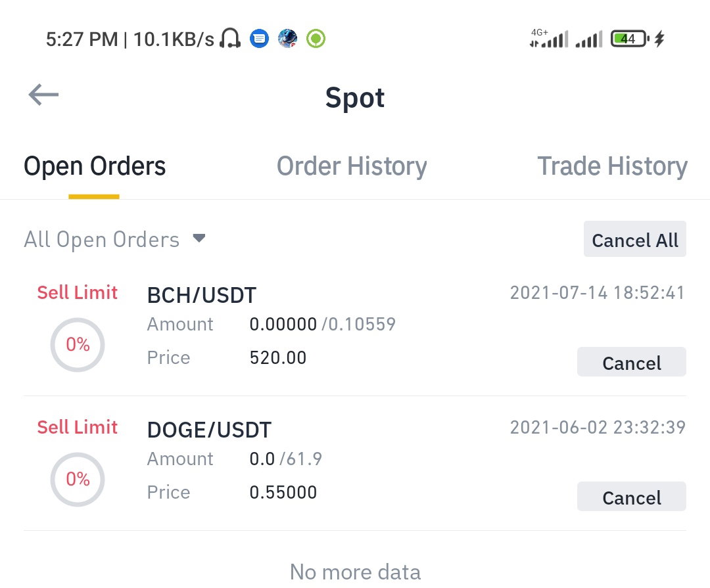The width and height of the screenshot is (710, 588).
Task: Tap the DOGE/USDT 0% progress circle
Action: tap(78, 480)
